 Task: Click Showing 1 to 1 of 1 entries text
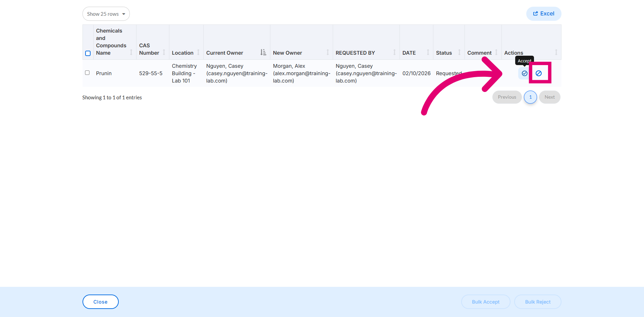[x=112, y=98]
